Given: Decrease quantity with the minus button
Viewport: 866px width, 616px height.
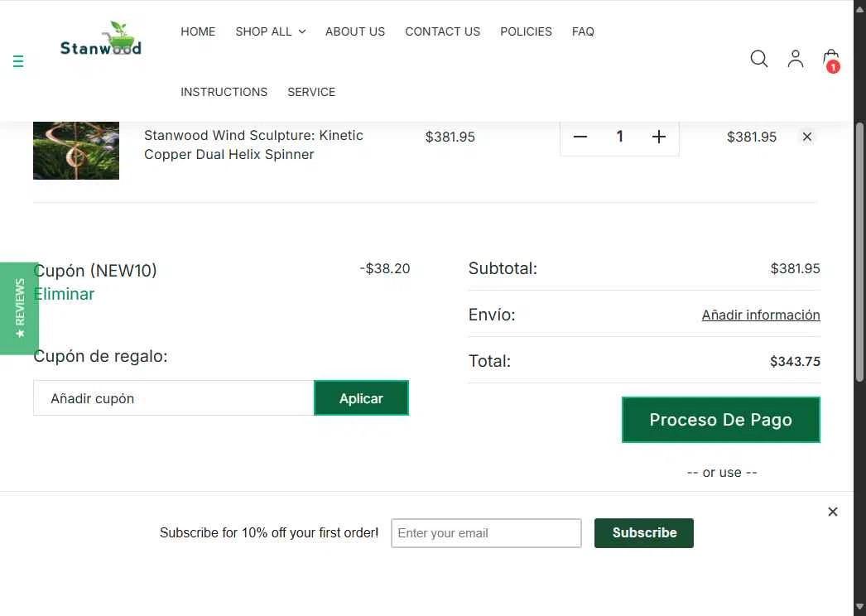Looking at the screenshot, I should (580, 137).
